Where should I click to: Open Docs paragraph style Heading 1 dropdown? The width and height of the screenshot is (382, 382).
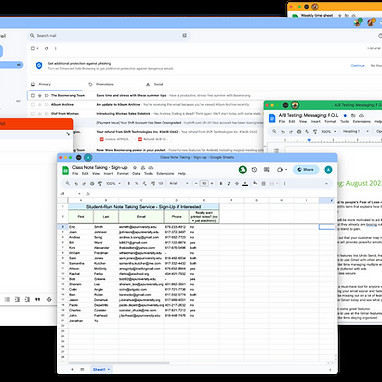click(356, 131)
